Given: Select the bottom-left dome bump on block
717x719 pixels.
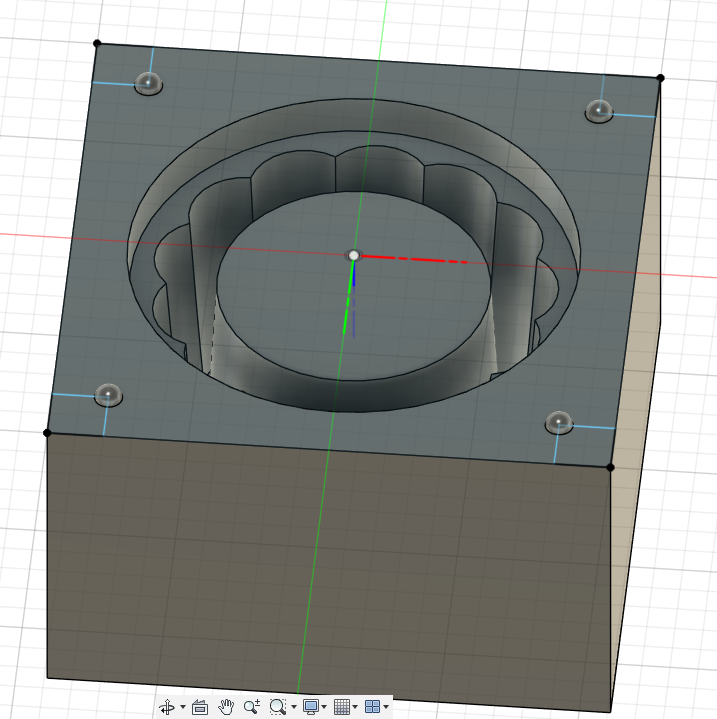Looking at the screenshot, I should [107, 395].
